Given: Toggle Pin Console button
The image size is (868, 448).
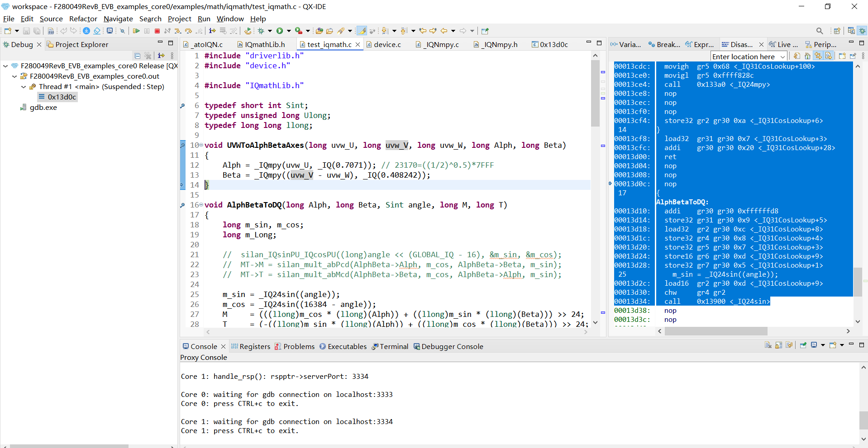Looking at the screenshot, I should (x=803, y=345).
